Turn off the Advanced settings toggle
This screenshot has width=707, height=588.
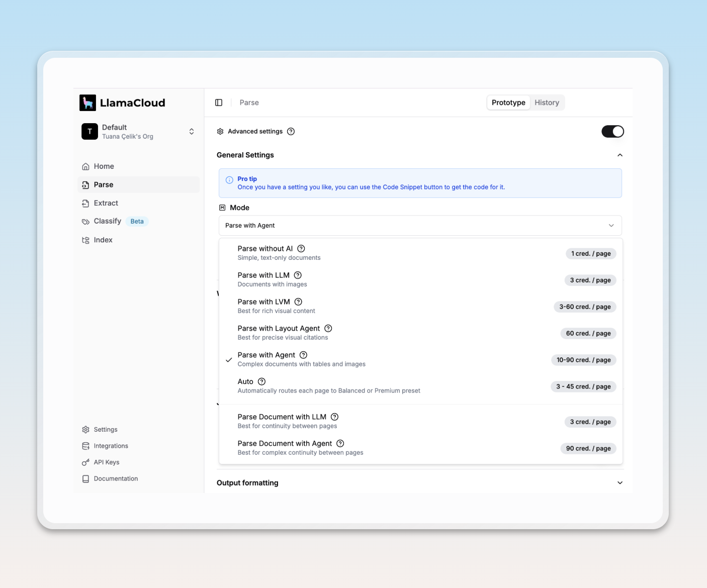612,132
